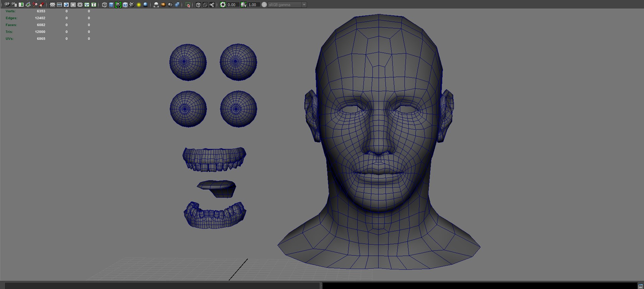Open the sRGB gamma dropdown
Viewport: 644px width, 289px height.
(287, 5)
